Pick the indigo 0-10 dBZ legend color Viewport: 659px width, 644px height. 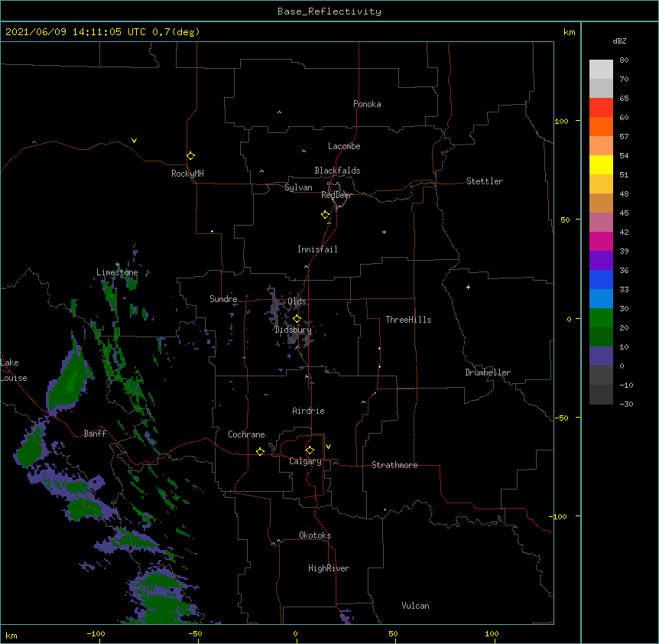pyautogui.click(x=601, y=356)
